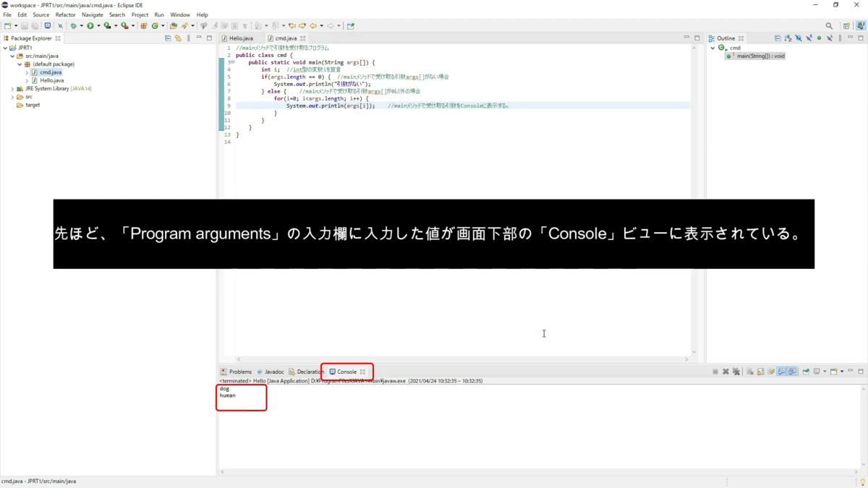This screenshot has height=488, width=868.
Task: Click the New Java Package icon
Action: click(x=144, y=26)
